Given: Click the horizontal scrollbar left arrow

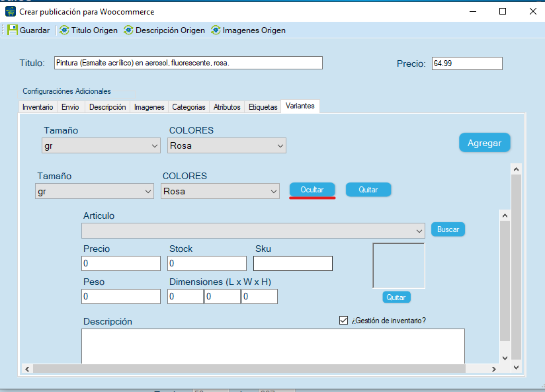Looking at the screenshot, I should tap(27, 369).
